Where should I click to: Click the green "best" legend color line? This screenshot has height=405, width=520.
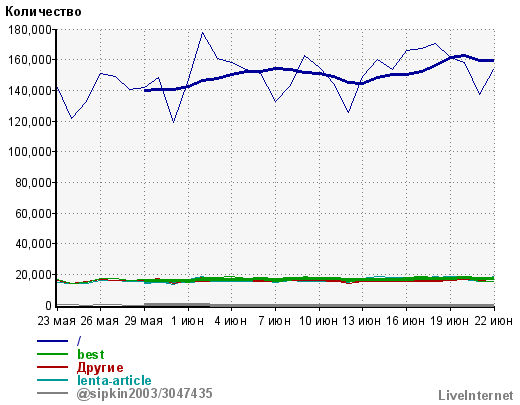tap(52, 354)
